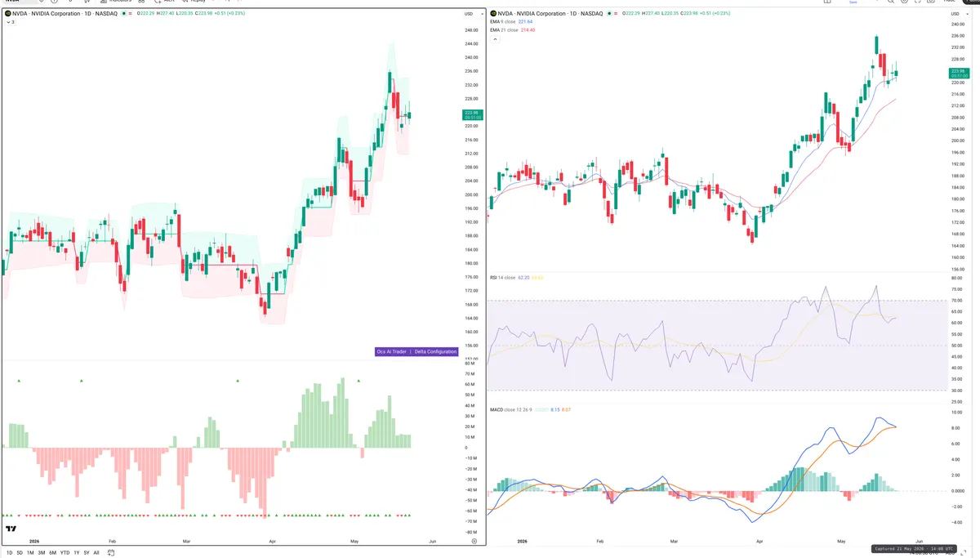Click the green 223.98 price label on the right chart axis

pos(959,74)
